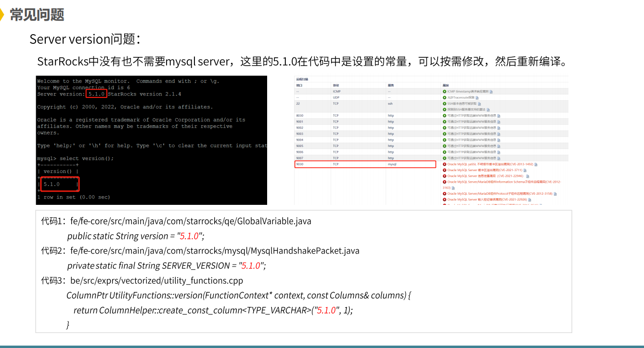Viewport: 644px width, 348px height.
Task: Click the GlobalVariable.java file path text
Action: tap(191, 222)
